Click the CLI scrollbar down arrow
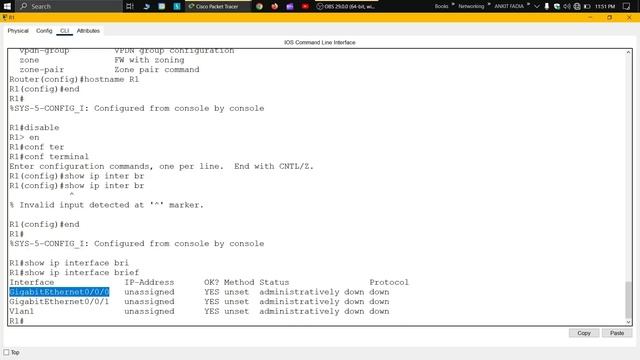The width and height of the screenshot is (640, 360). coord(629,322)
